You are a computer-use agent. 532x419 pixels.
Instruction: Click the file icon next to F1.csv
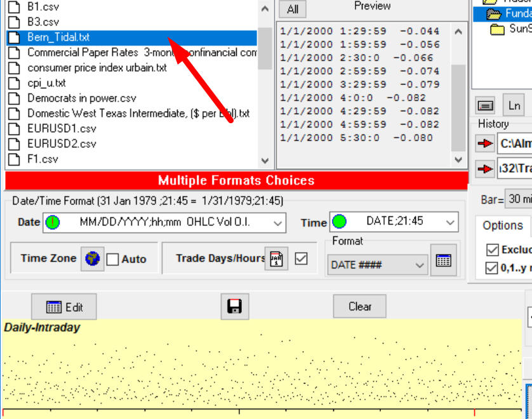pyautogui.click(x=14, y=159)
